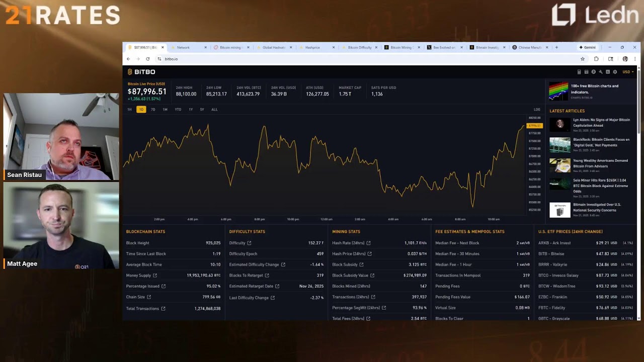This screenshot has height=362, width=644.
Task: Click Median Fee - Next Block row
Action: point(482,243)
